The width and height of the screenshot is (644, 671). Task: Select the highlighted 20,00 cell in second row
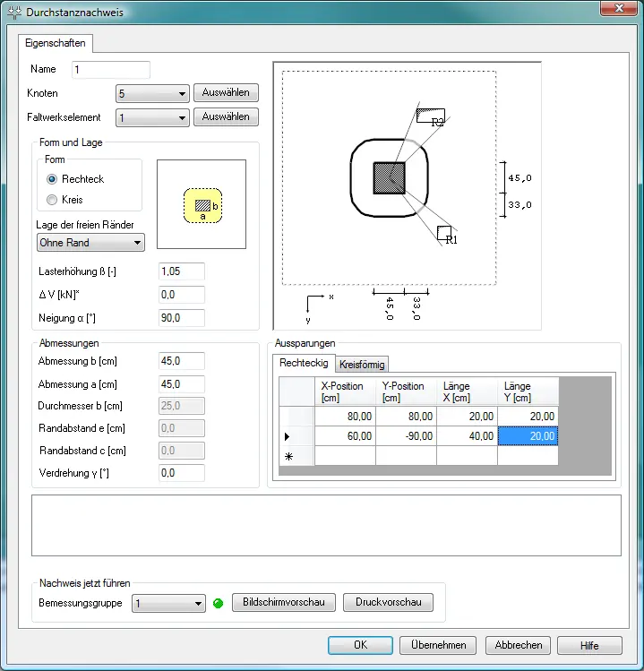pos(528,436)
